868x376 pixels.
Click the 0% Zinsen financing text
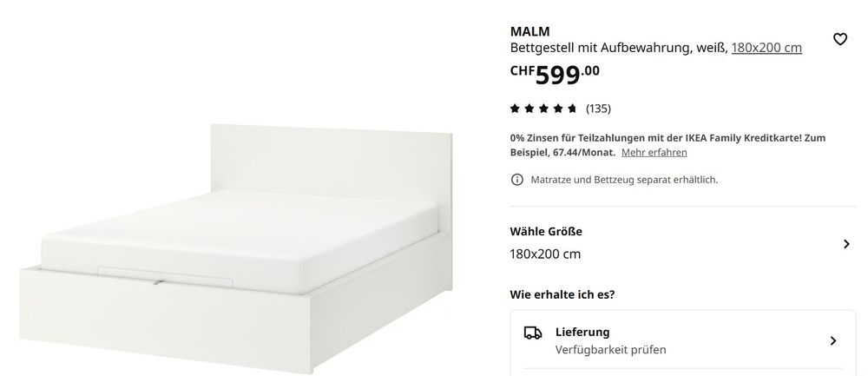667,144
